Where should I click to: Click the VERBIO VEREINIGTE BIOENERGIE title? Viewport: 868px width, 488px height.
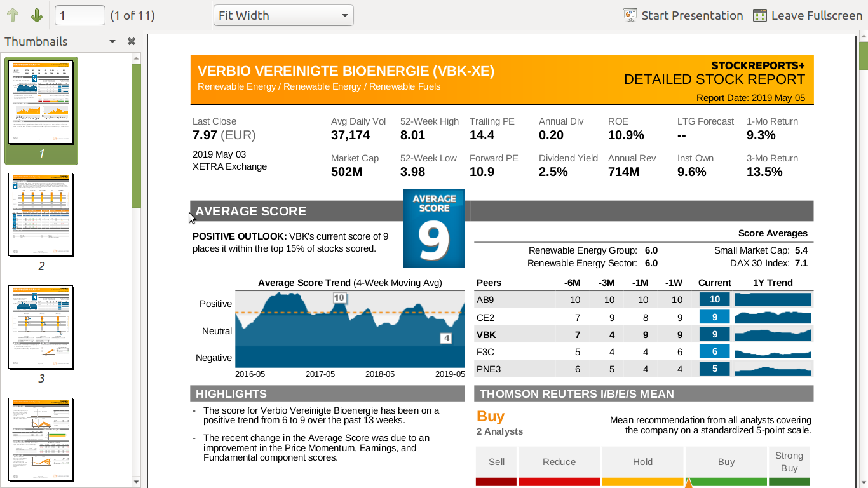[x=346, y=71]
